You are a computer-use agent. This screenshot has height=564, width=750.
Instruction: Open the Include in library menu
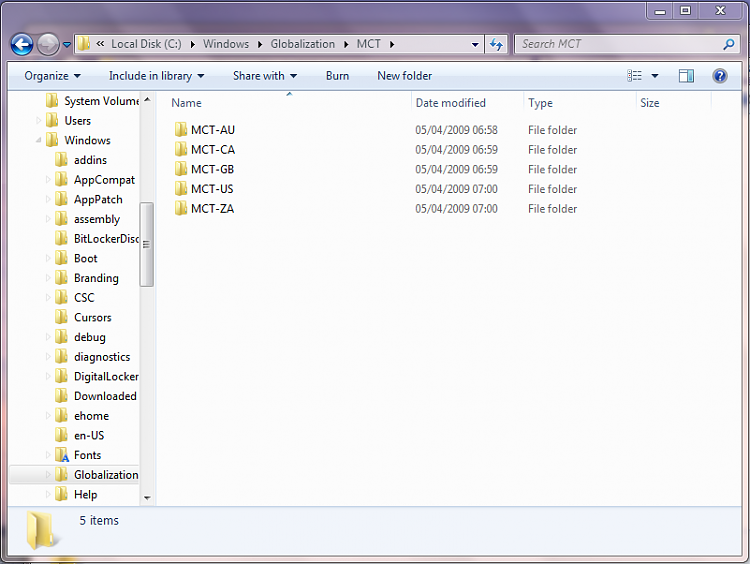(x=156, y=76)
